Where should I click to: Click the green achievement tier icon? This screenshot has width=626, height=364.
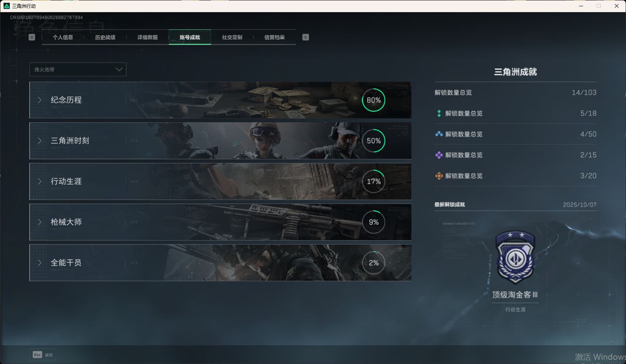pos(439,114)
